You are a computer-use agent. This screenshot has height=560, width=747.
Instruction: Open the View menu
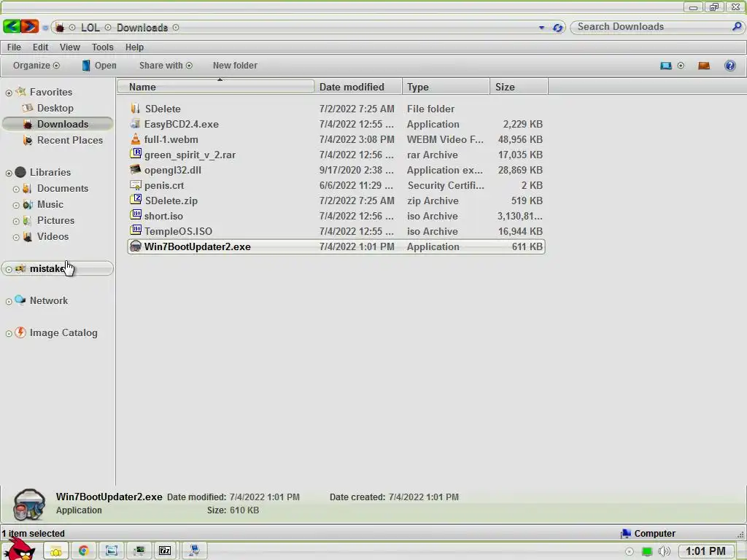point(69,47)
